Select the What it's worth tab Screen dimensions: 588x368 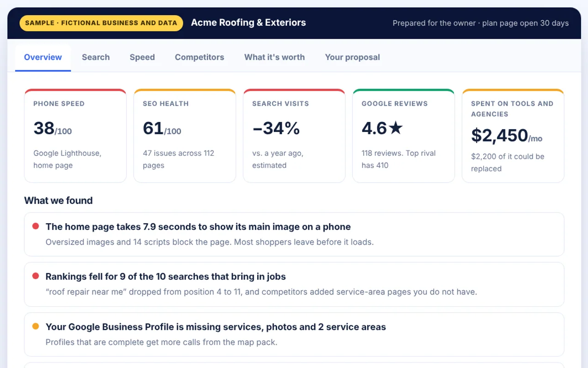pos(275,57)
